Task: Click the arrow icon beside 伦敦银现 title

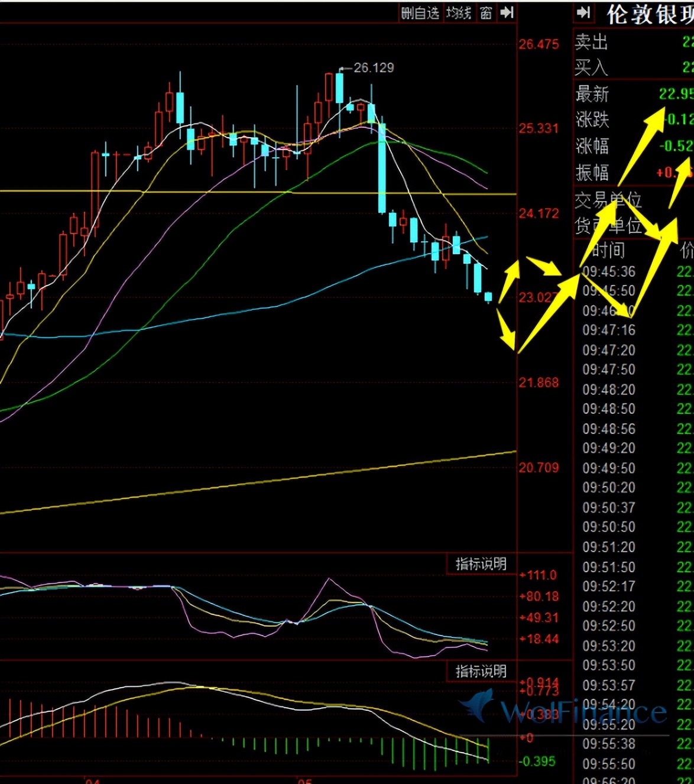Action: [583, 13]
